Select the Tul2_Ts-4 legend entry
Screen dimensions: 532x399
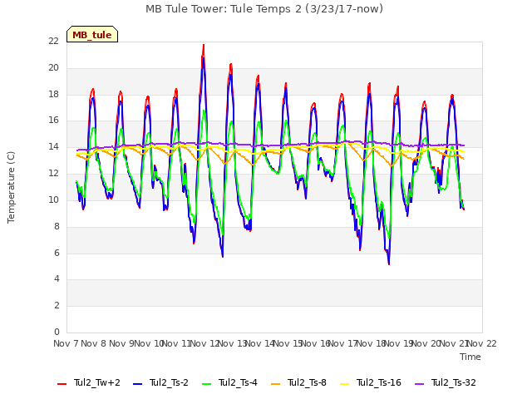click(x=229, y=382)
